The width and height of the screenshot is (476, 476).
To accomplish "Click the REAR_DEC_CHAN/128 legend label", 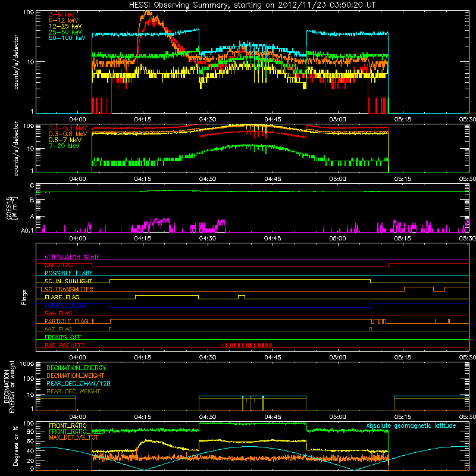I will coord(79,383).
